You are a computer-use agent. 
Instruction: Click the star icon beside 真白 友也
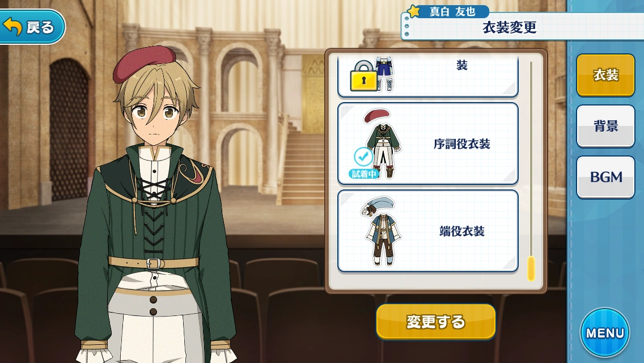pyautogui.click(x=414, y=11)
